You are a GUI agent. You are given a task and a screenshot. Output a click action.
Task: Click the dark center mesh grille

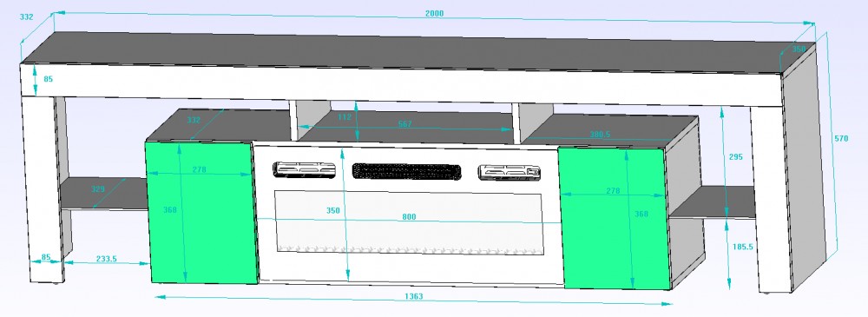pos(407,171)
